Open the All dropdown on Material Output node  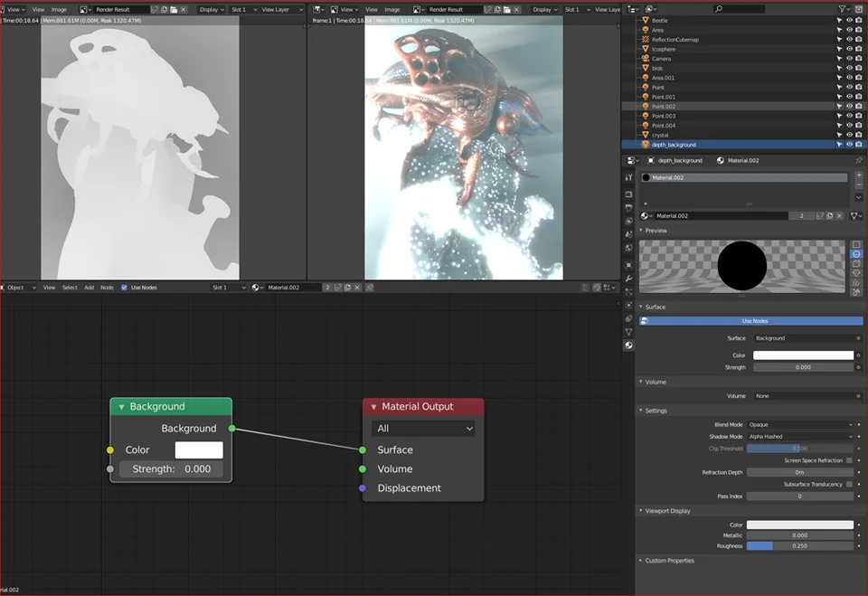pyautogui.click(x=422, y=427)
